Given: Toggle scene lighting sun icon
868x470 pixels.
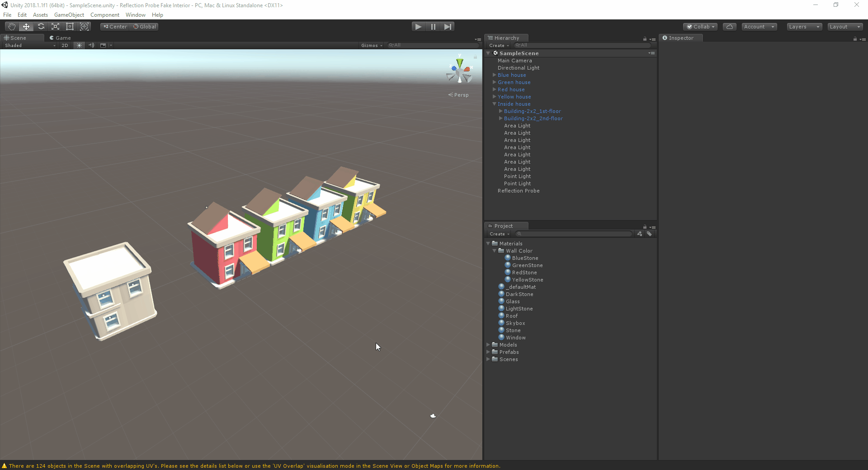Looking at the screenshot, I should click(x=79, y=45).
